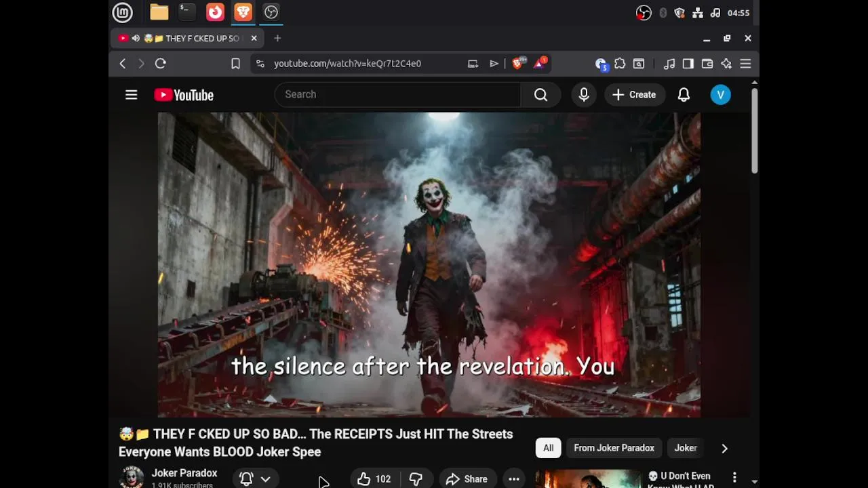Click picture-in-picture icon in address bar
868x488 pixels.
473,63
